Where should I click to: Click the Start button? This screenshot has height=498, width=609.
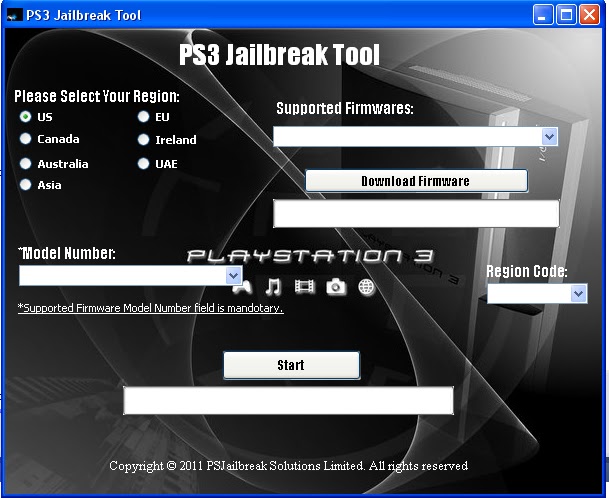[291, 365]
